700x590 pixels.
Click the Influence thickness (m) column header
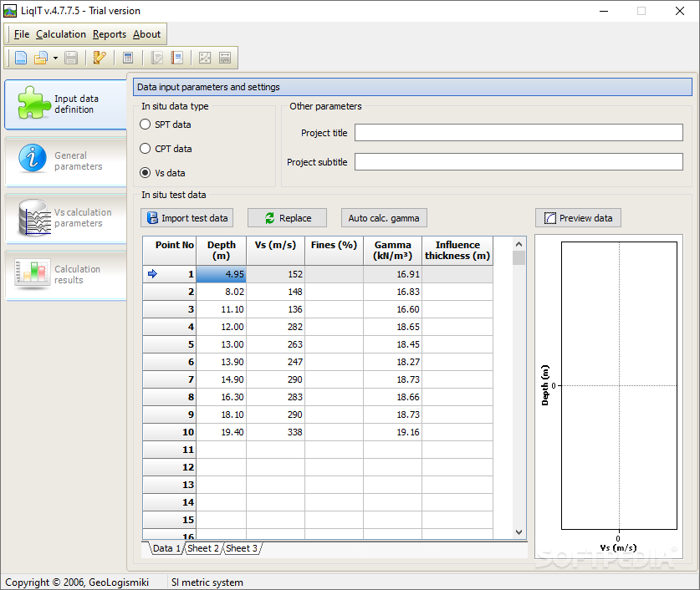click(457, 251)
